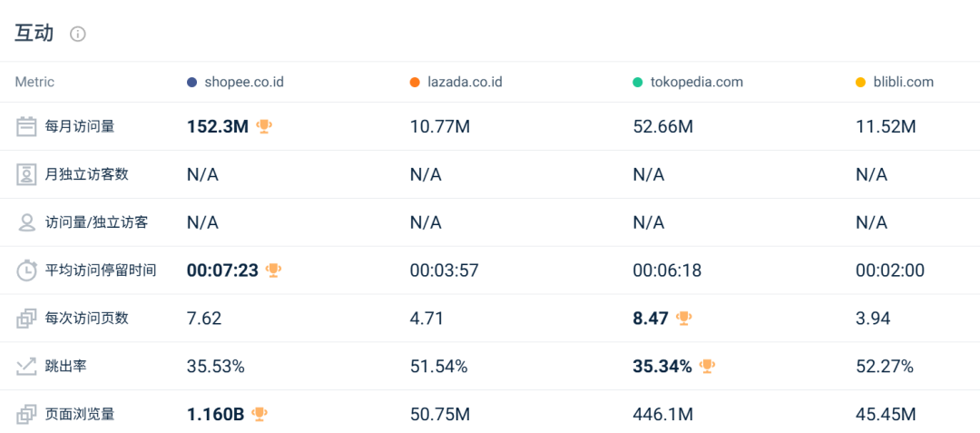Click tokopedia page views 446.1M
This screenshot has height=433, width=980.
pos(663,414)
